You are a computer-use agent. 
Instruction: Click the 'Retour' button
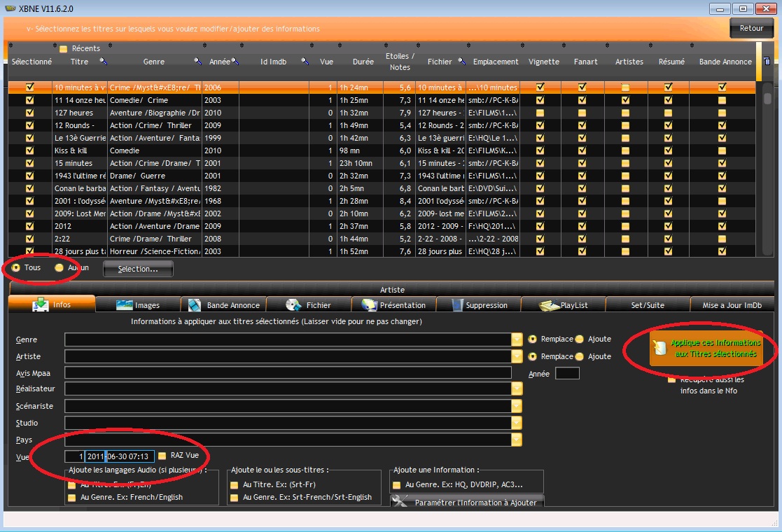click(751, 29)
